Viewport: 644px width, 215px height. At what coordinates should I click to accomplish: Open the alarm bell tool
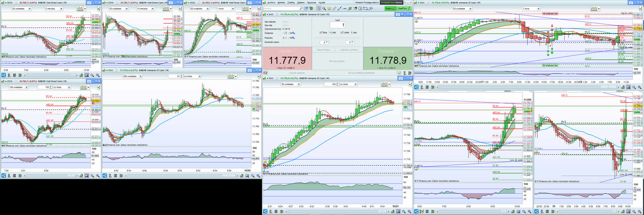[329, 9]
